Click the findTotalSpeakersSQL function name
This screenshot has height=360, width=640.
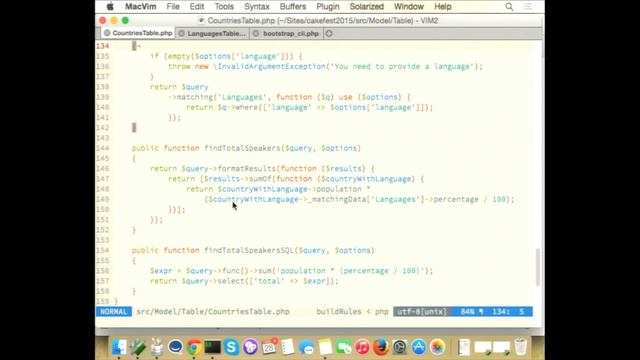click(x=249, y=250)
